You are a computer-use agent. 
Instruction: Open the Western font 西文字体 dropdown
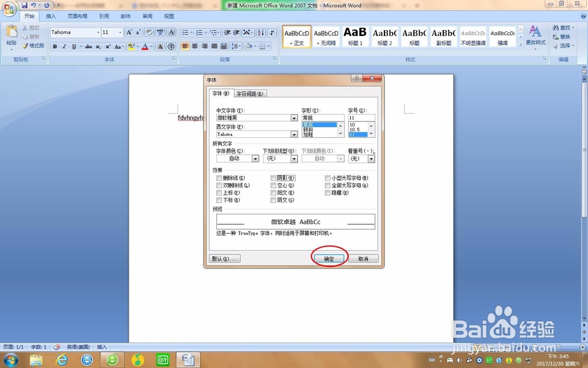pos(294,134)
